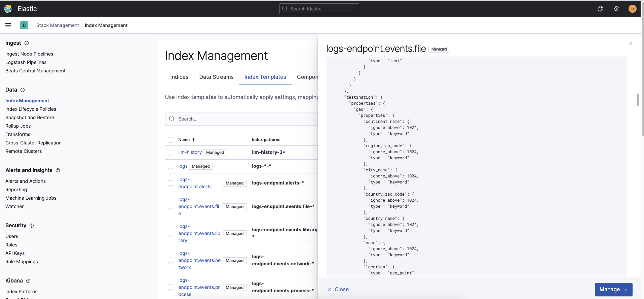The image size is (644, 299).
Task: Click the Data section help icon
Action: [23, 90]
